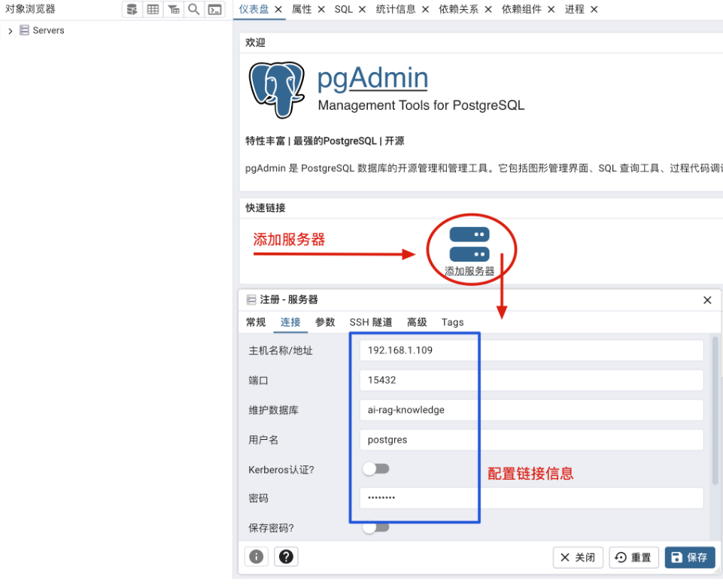Viewport: 723px width, 588px height.
Task: Toggle the 保存密码 switch
Action: click(x=375, y=528)
